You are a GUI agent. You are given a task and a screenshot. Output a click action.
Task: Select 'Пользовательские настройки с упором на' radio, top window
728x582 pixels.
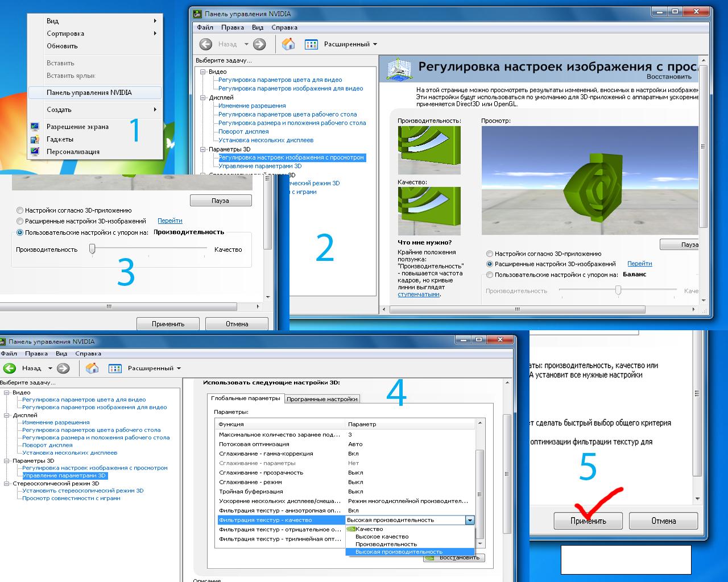pos(490,275)
